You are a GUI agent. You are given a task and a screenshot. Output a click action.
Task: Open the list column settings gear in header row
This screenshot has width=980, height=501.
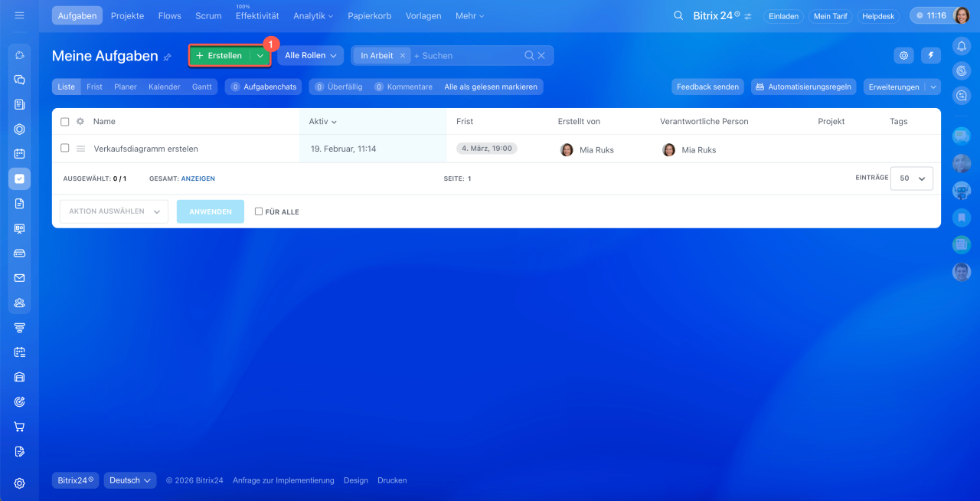(80, 122)
